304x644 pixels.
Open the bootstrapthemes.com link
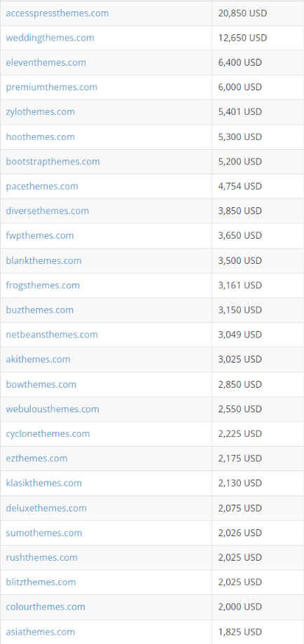point(53,162)
